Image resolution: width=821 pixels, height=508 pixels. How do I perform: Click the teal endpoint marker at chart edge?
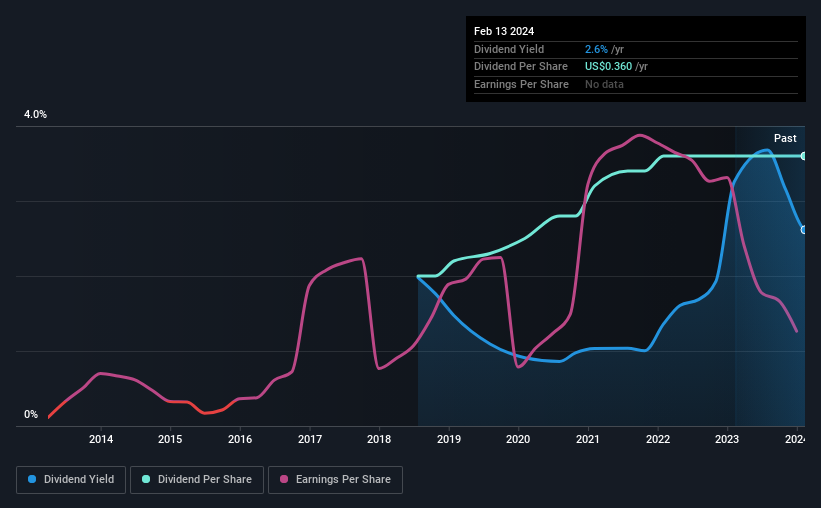point(803,156)
